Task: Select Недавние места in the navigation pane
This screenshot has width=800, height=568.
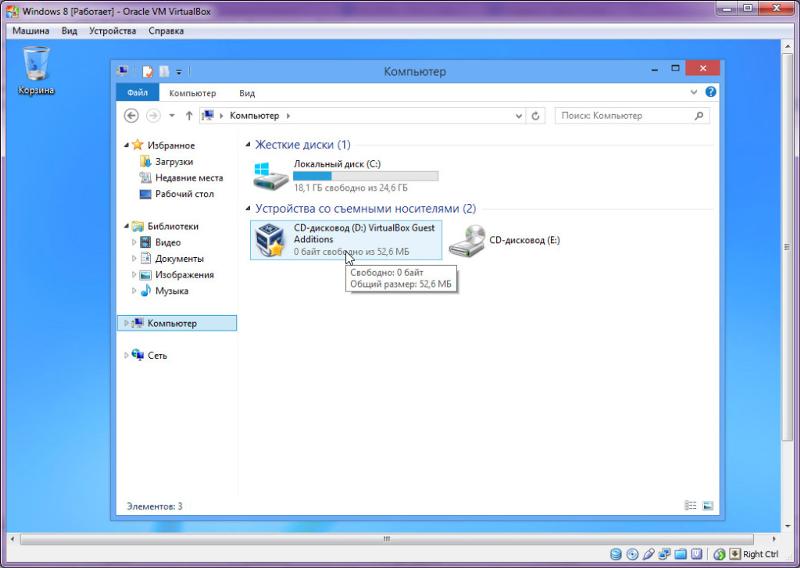Action: point(189,178)
